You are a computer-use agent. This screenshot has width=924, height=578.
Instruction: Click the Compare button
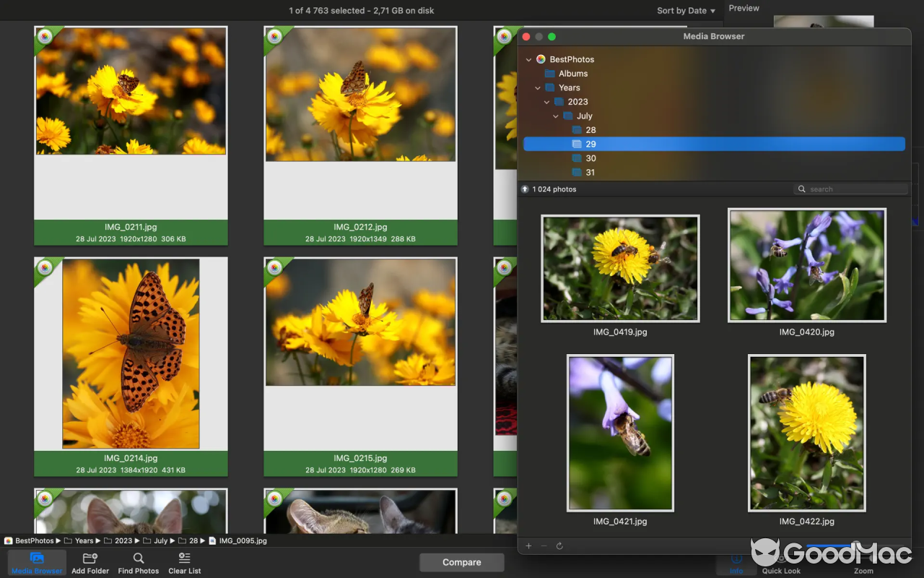point(461,562)
